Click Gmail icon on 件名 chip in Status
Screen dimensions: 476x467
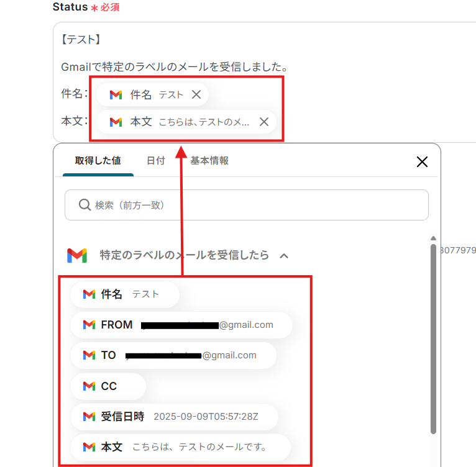point(116,94)
